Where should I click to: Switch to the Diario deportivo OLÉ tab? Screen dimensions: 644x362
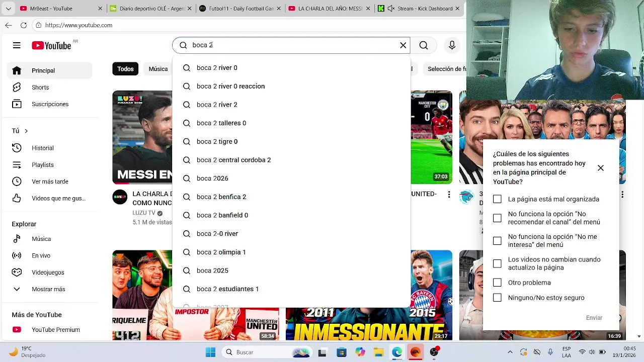[x=150, y=9]
